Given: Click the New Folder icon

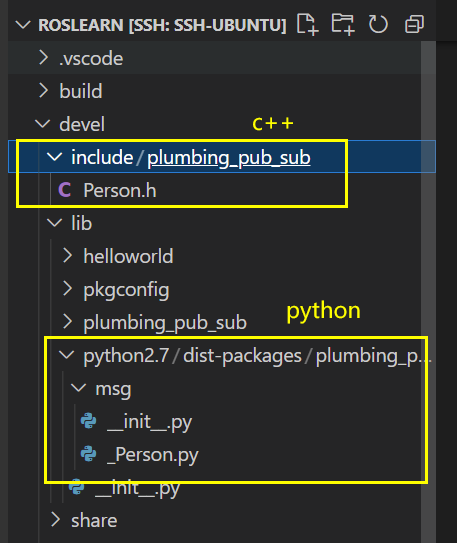Looking at the screenshot, I should 343,24.
